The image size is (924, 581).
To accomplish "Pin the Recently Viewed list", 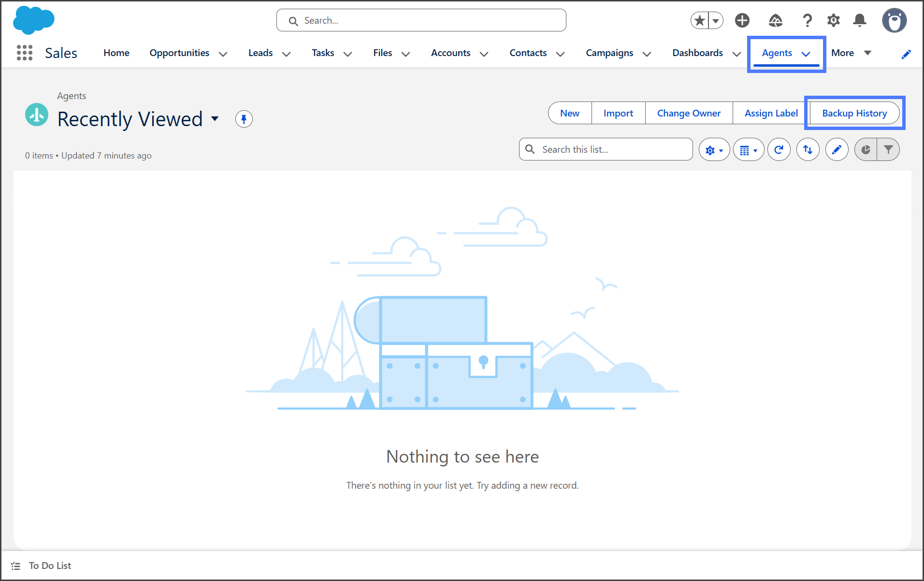I will tap(244, 119).
